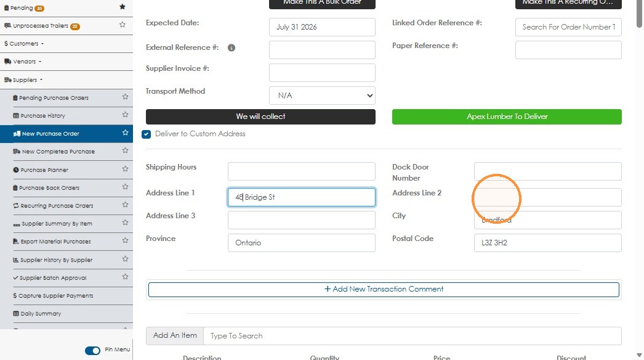Open the Transport Method dropdown
Viewport: 644px width, 360px height.
pyautogui.click(x=322, y=96)
